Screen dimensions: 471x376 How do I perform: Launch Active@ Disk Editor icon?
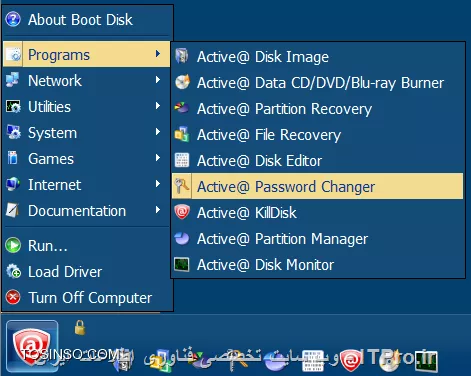(x=182, y=160)
